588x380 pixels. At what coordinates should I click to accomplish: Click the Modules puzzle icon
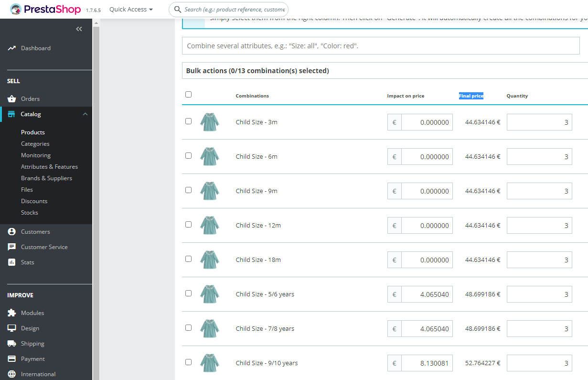pyautogui.click(x=12, y=313)
